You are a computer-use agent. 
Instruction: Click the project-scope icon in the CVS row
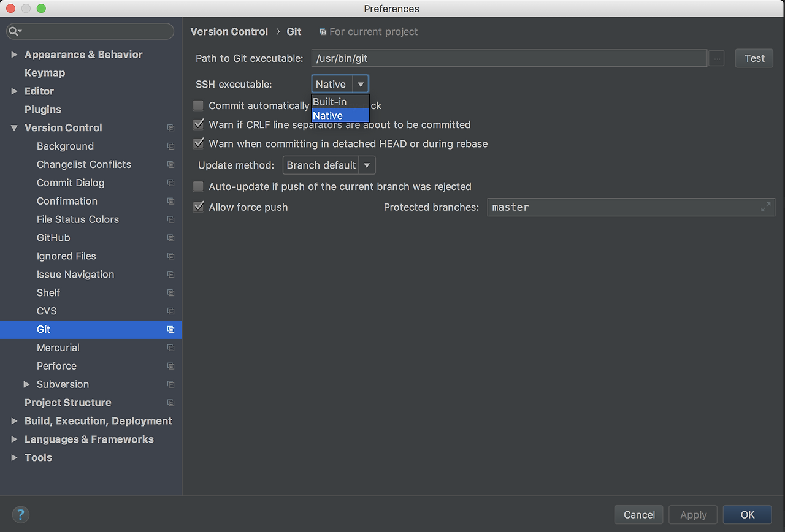coord(170,311)
